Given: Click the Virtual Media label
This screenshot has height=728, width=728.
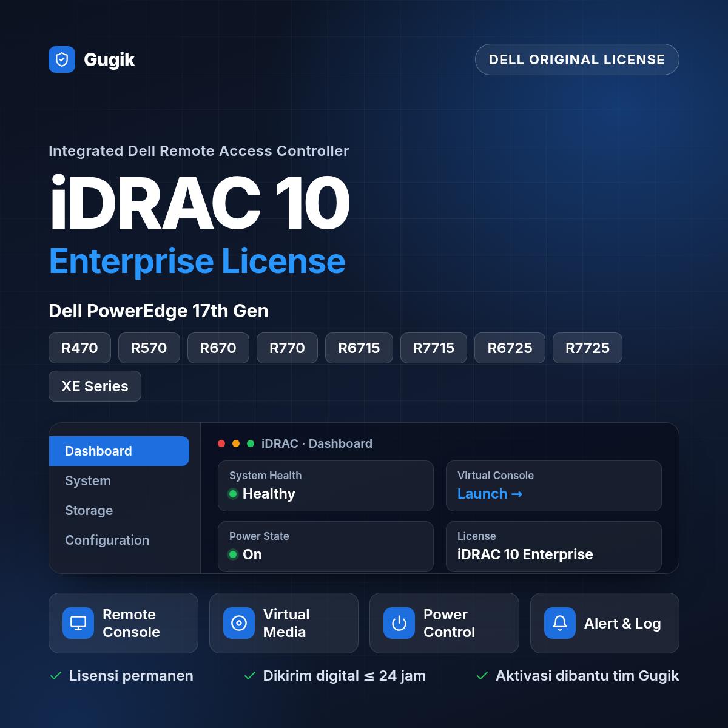Looking at the screenshot, I should pyautogui.click(x=286, y=623).
